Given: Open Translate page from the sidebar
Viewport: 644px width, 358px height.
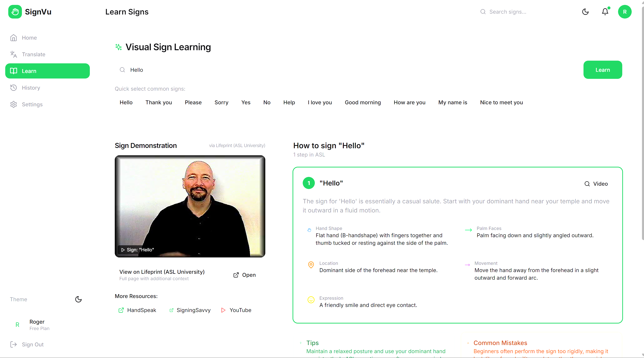Looking at the screenshot, I should click(34, 54).
